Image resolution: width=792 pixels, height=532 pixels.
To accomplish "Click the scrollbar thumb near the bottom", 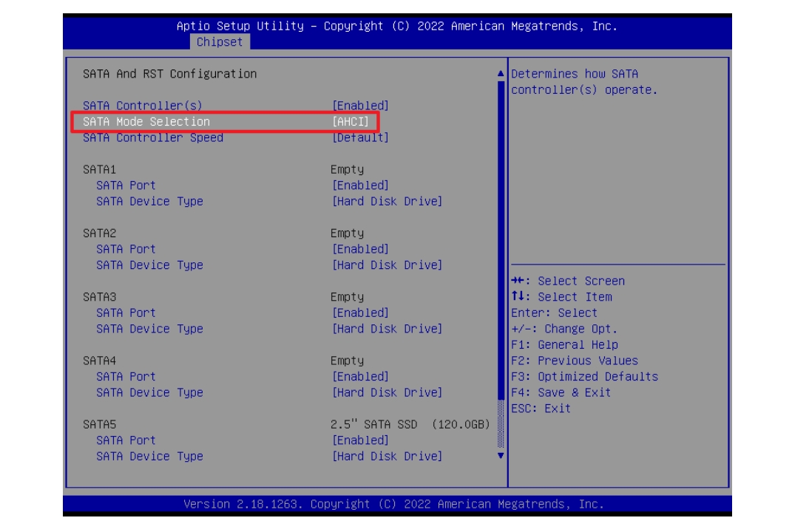I will click(501, 430).
